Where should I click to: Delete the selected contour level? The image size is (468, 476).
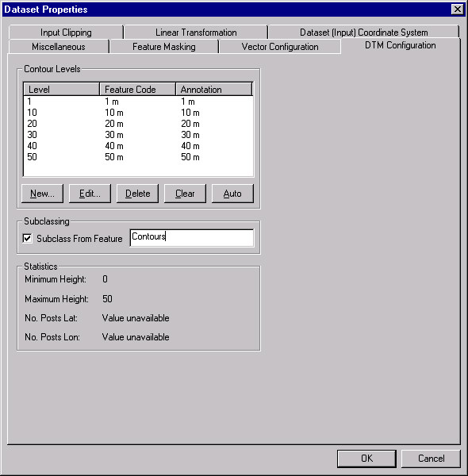click(x=137, y=194)
